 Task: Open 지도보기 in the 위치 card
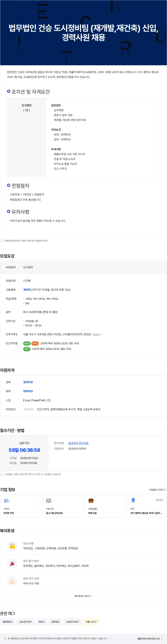click(160, 499)
